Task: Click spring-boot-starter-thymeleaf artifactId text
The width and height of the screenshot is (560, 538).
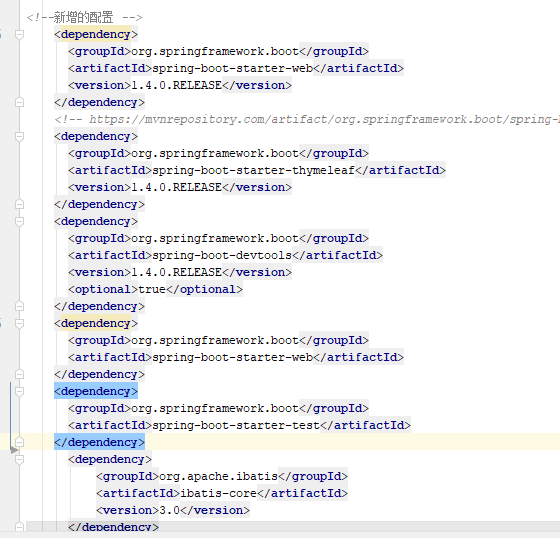Action: tap(254, 170)
